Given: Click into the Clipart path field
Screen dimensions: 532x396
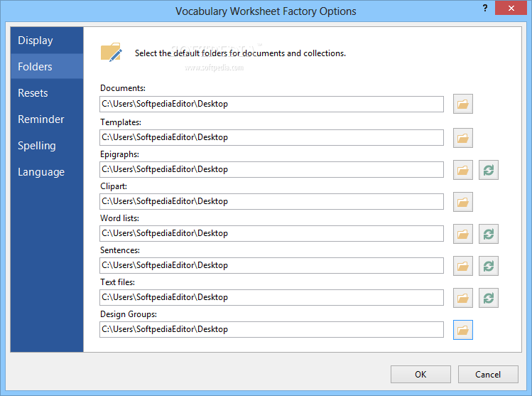Looking at the screenshot, I should click(x=271, y=201).
